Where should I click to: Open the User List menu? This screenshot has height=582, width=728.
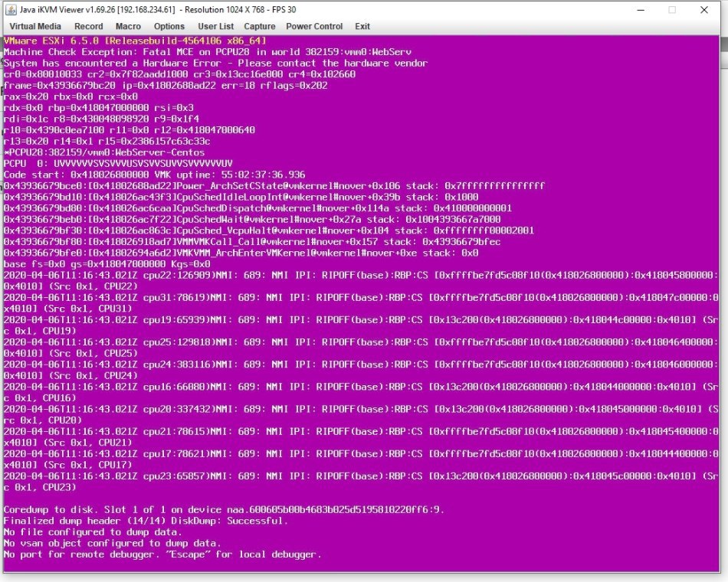216,27
